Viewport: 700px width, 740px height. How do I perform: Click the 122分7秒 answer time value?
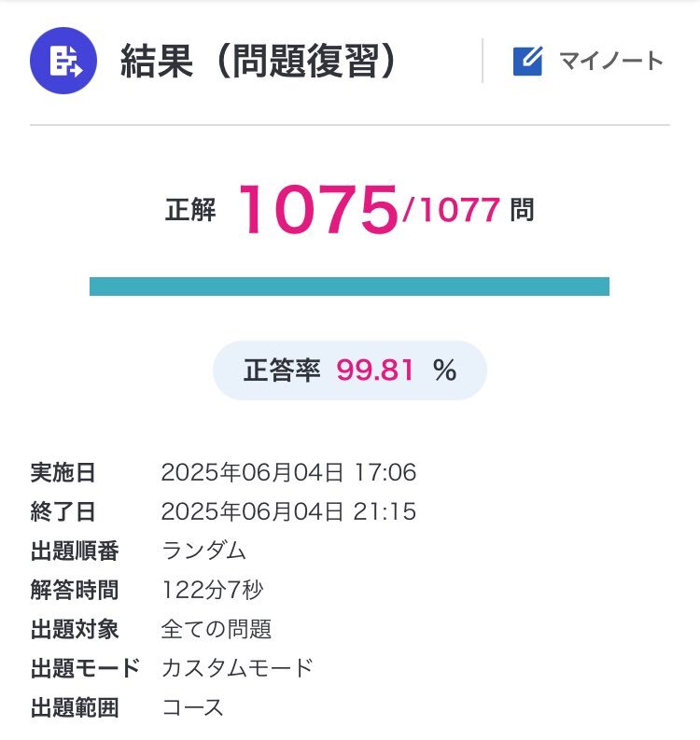tap(213, 590)
